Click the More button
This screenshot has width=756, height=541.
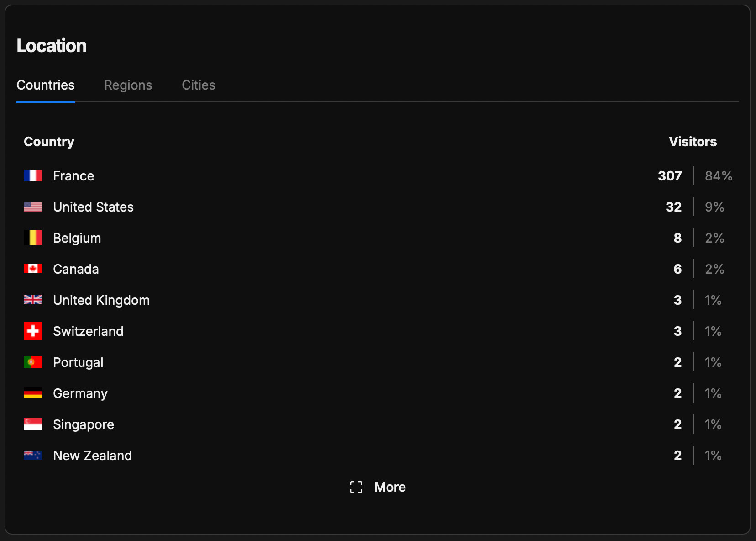[x=389, y=487]
